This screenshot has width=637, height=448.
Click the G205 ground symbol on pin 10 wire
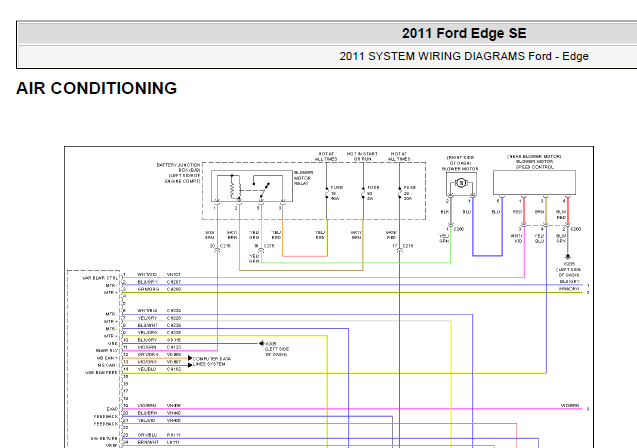tap(261, 344)
